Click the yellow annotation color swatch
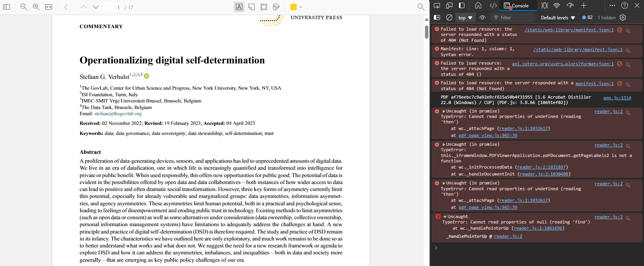 click(294, 7)
